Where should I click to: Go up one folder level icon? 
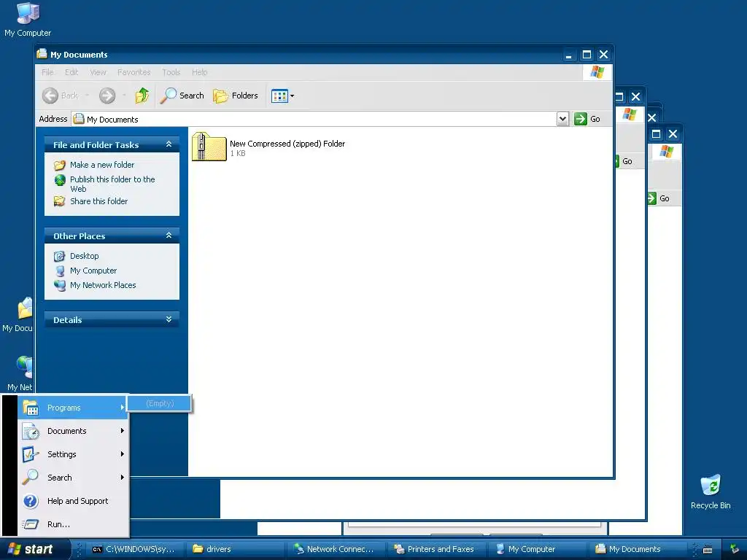[142, 96]
